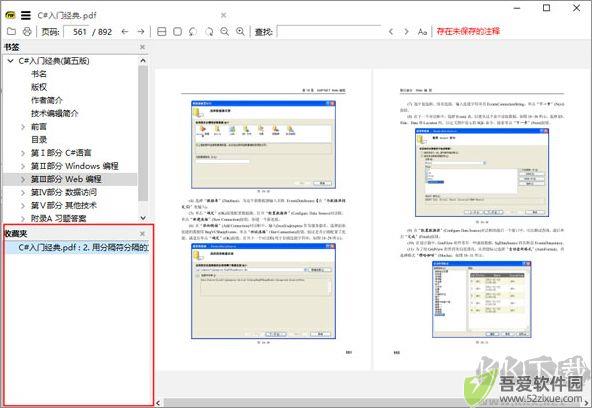
Task: Expand the 第II部分 Windows 编程 node
Action: [x=23, y=166]
